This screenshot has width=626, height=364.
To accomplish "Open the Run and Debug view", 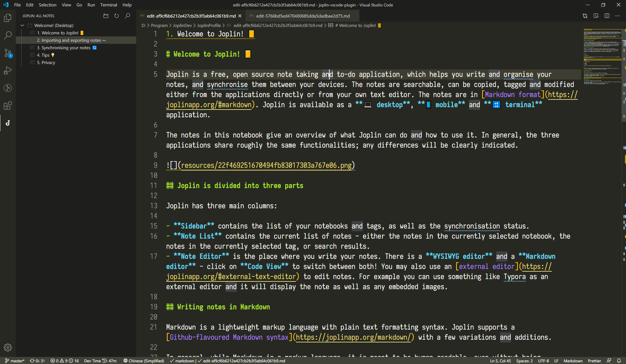I will 8,70.
